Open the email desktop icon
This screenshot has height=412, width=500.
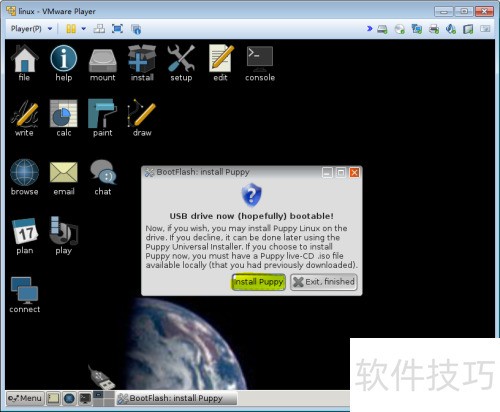[64, 177]
